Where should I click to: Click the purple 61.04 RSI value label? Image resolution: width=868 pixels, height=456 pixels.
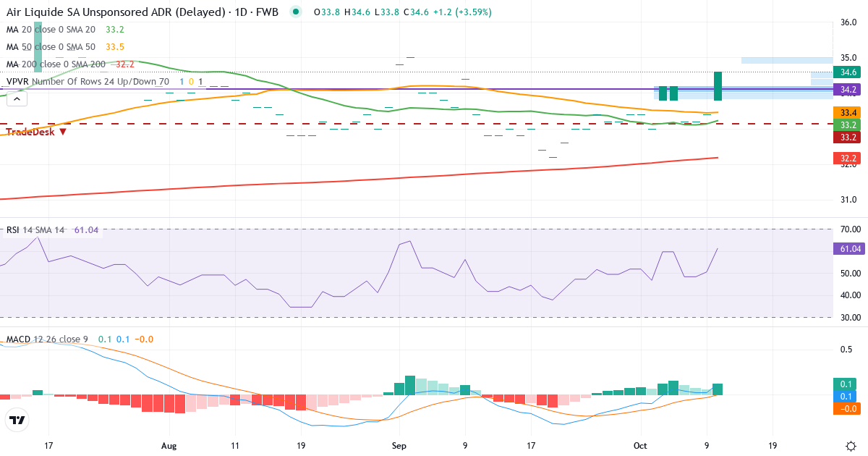(849, 249)
